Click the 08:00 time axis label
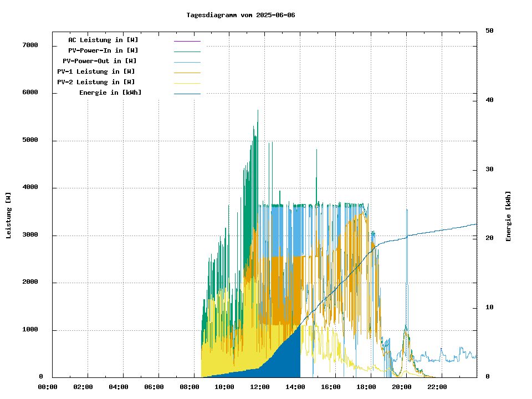532x399 pixels. (190, 387)
